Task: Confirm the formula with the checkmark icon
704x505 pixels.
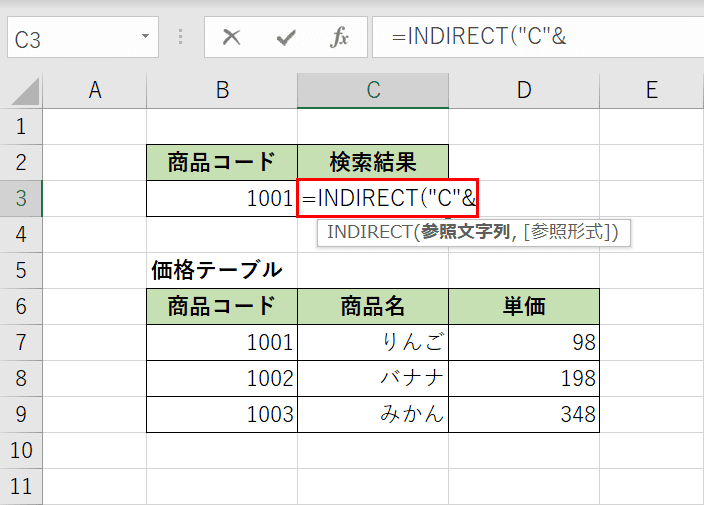Action: tap(286, 37)
